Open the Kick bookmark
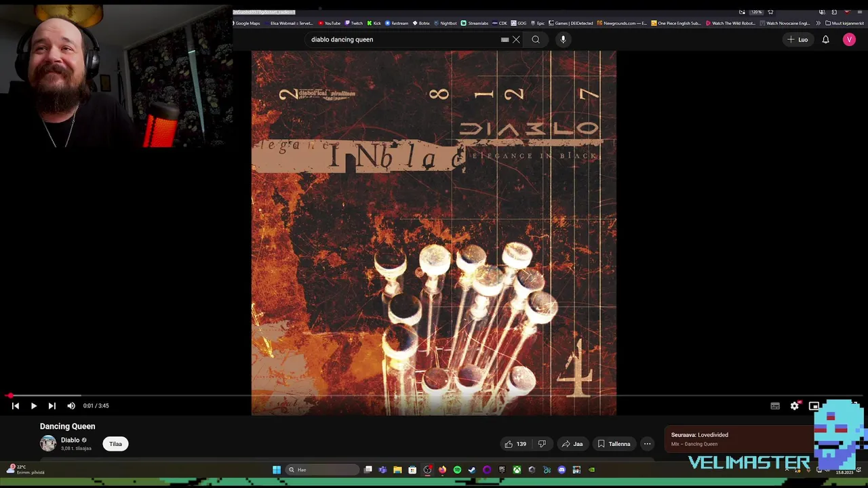868x488 pixels. [x=374, y=23]
